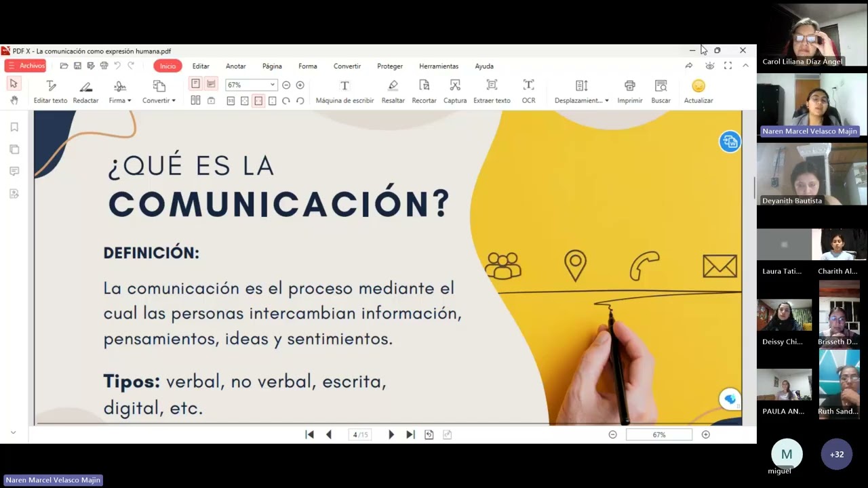Go to the last page
Viewport: 868px width, 488px height.
[410, 434]
